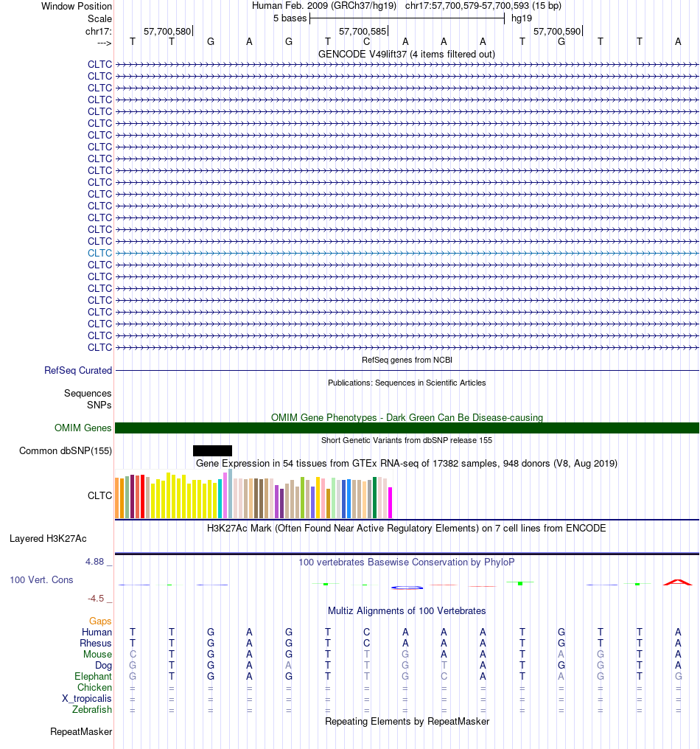Click the C base in the ruler sequence
700x749 pixels.
pyautogui.click(x=366, y=42)
